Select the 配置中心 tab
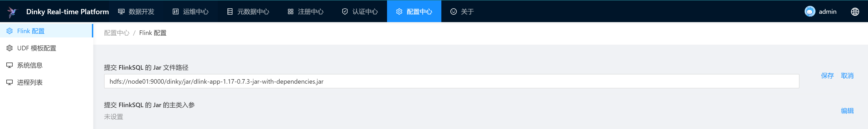The width and height of the screenshot is (868, 129). pyautogui.click(x=414, y=12)
